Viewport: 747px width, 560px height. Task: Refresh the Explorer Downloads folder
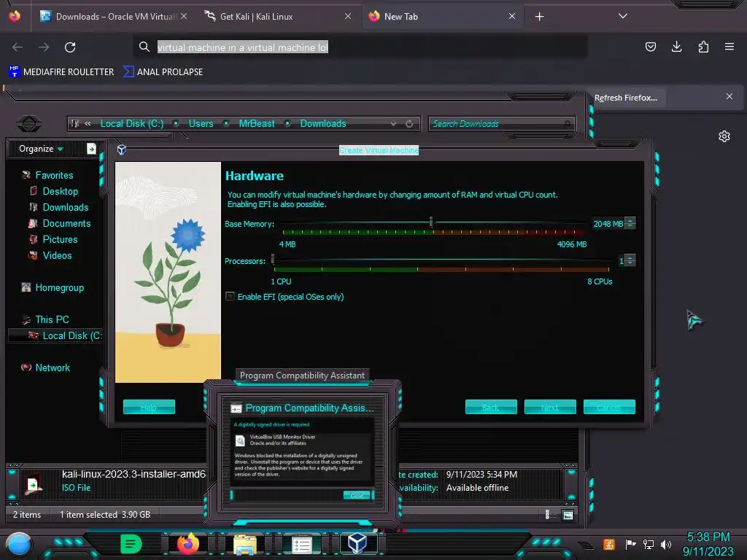[x=409, y=124]
